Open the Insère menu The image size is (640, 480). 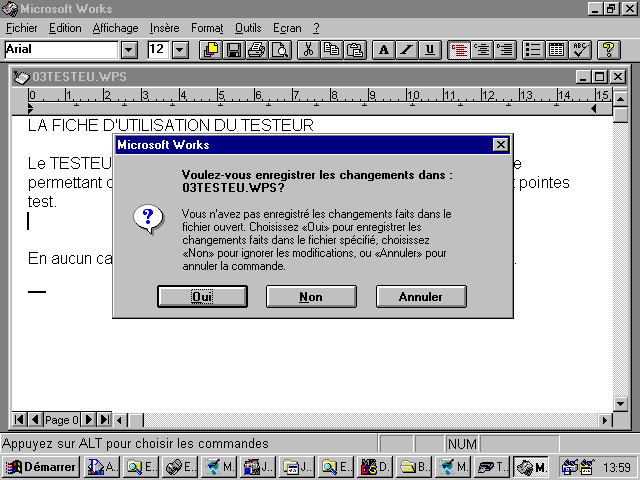click(164, 28)
